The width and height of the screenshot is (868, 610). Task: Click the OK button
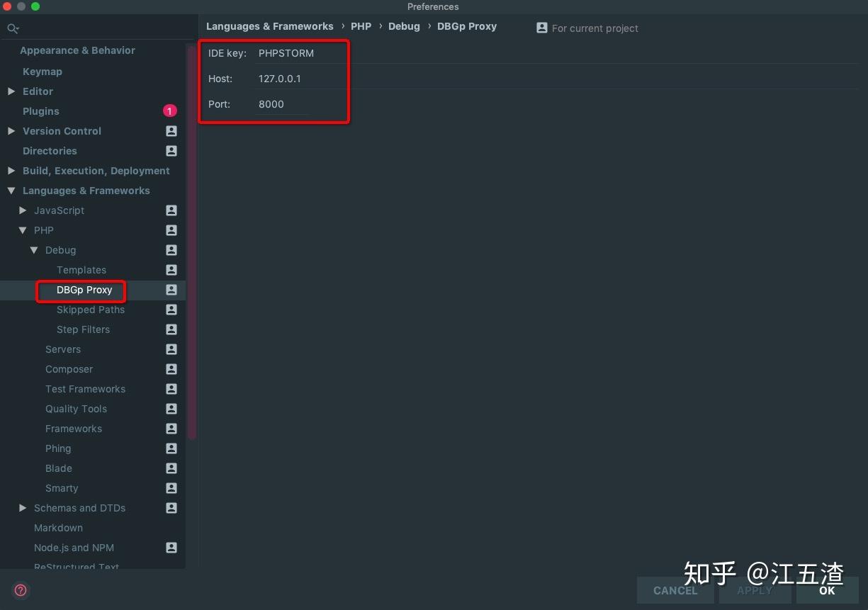(826, 590)
